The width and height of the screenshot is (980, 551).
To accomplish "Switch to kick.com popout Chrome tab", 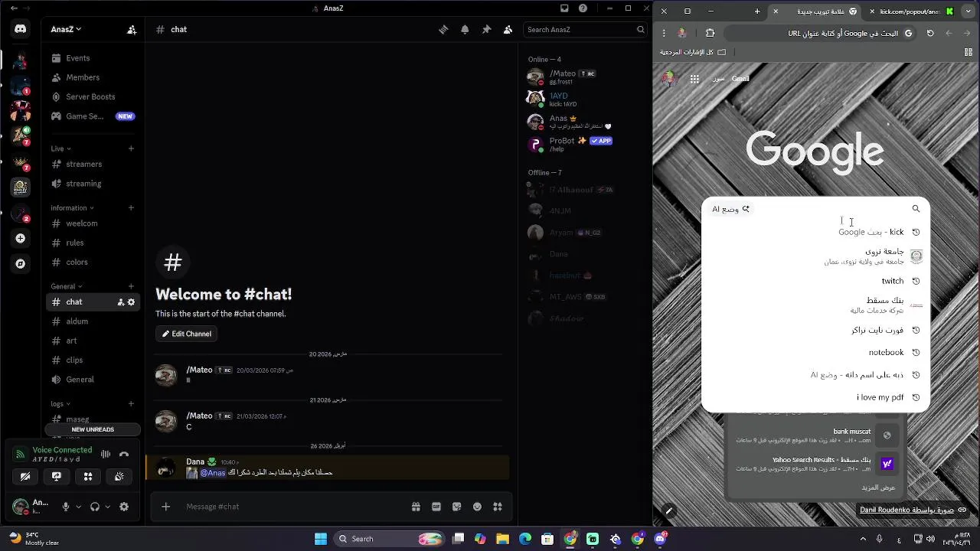I will (x=913, y=11).
